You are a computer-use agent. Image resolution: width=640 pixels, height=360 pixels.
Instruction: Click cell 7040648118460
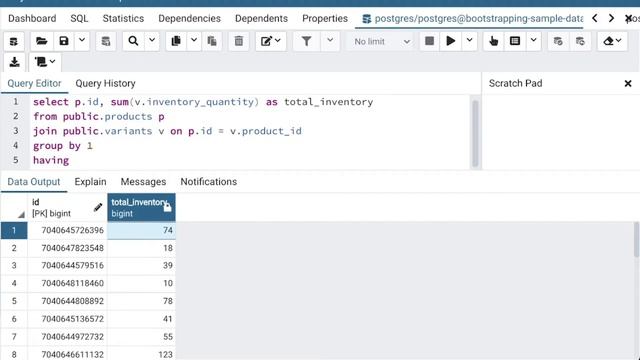(x=67, y=283)
